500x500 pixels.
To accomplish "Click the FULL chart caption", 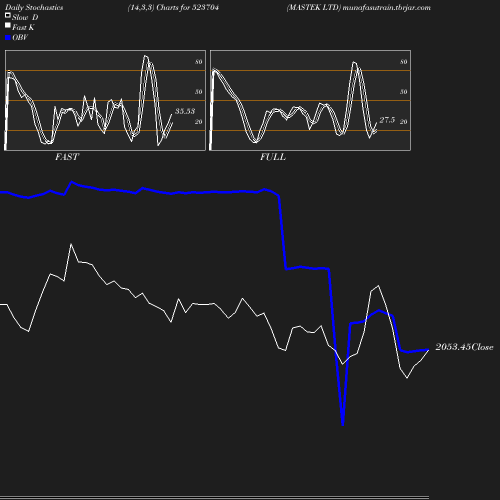I will [273, 157].
